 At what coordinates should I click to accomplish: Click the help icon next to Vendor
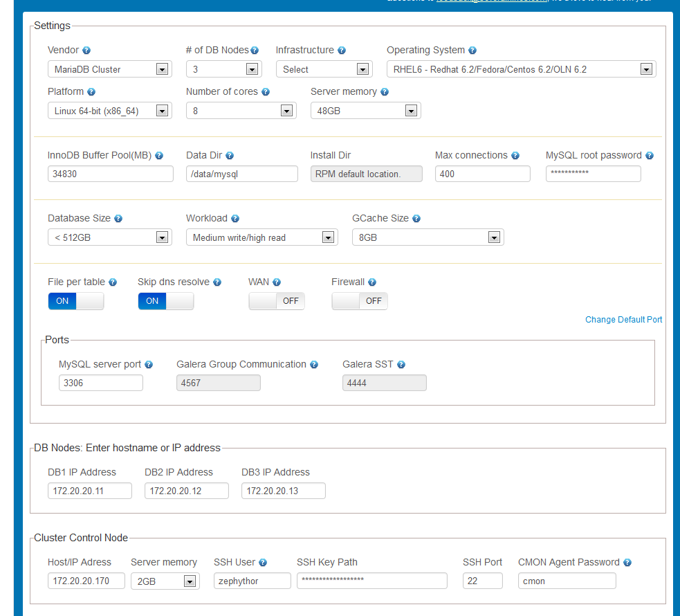(x=86, y=51)
